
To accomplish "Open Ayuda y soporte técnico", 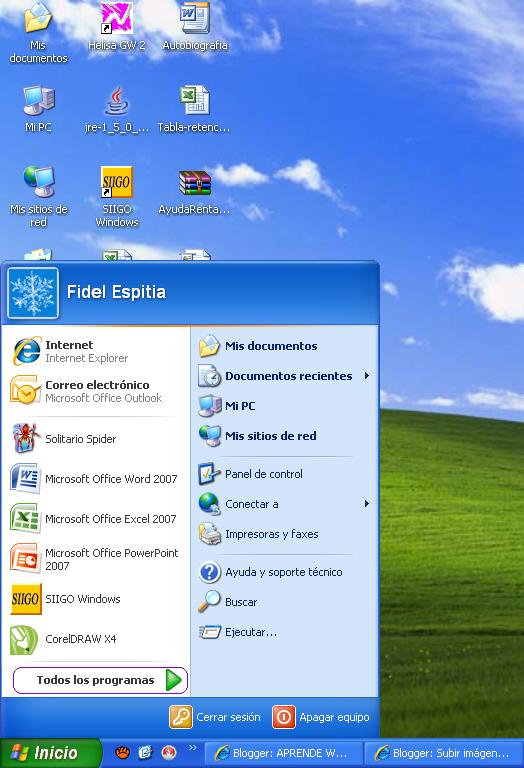I will (284, 572).
